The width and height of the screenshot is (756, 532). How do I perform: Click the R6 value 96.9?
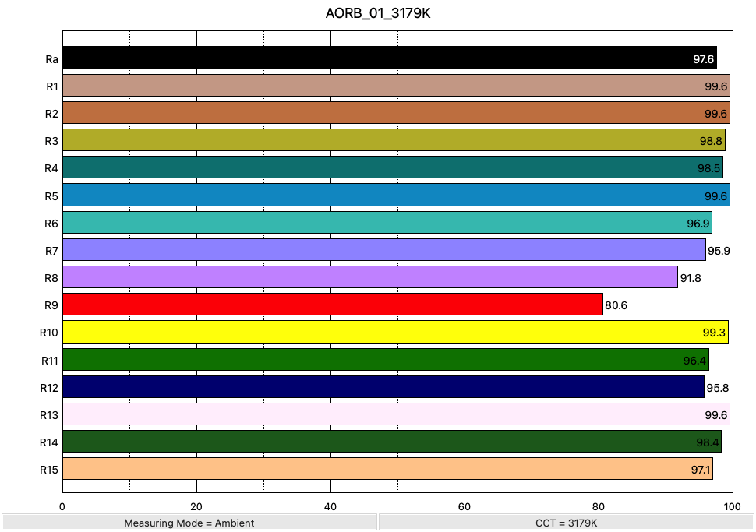[698, 224]
